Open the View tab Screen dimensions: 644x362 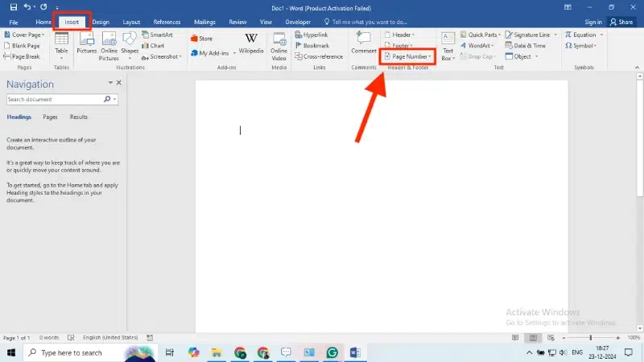tap(266, 23)
